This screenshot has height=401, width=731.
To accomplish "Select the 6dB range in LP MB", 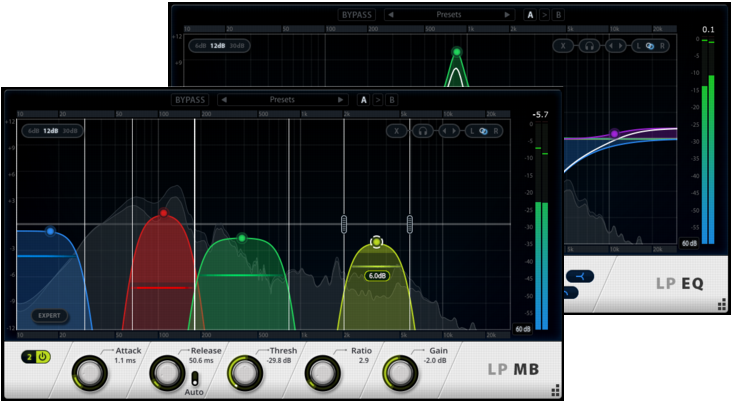I will [x=33, y=131].
